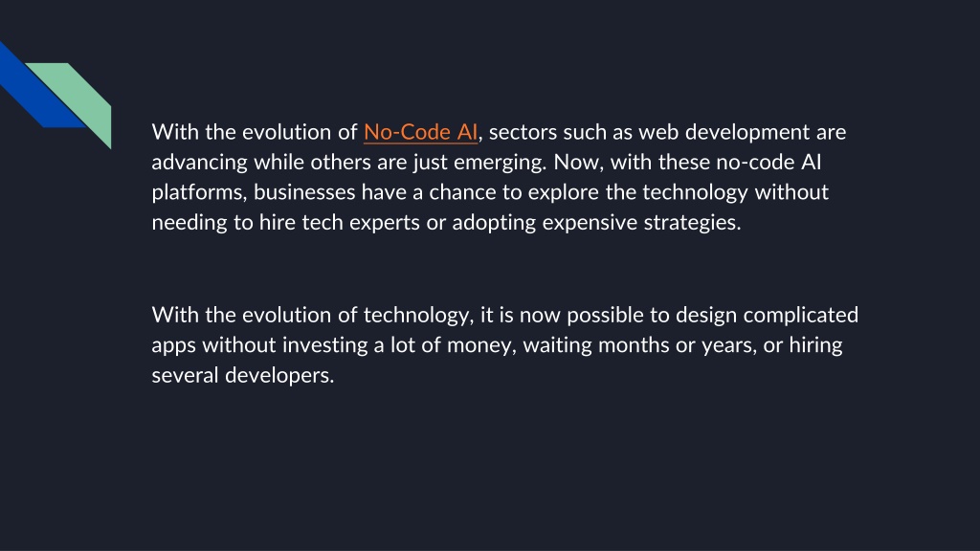Screen dimensions: 980x551
Task: Click the phrase "expensive strategies"
Action: (x=641, y=222)
